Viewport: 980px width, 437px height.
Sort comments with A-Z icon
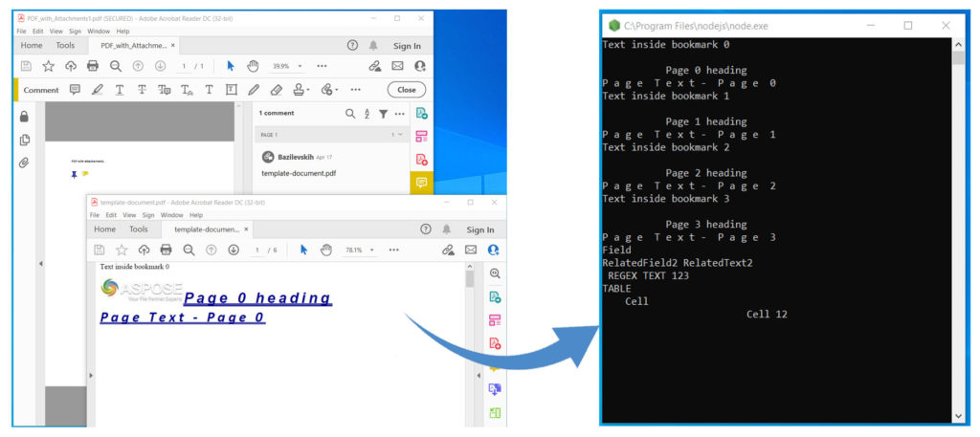tap(367, 114)
